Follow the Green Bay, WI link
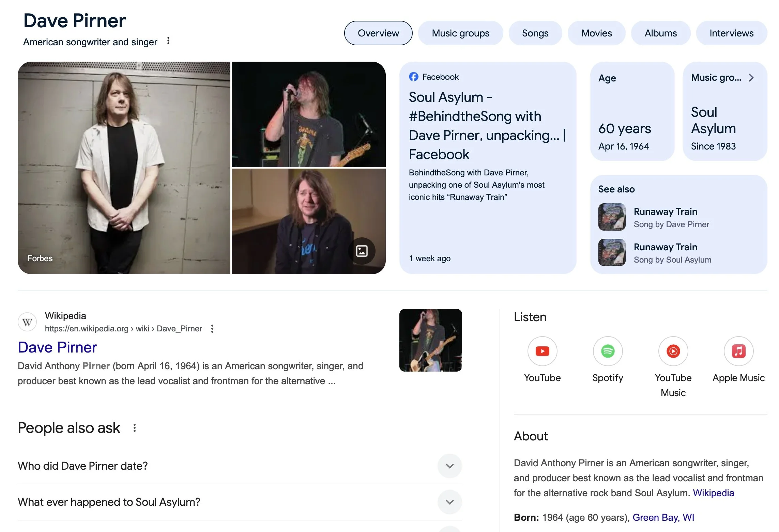Screen dimensions: 779x532 coord(663,517)
